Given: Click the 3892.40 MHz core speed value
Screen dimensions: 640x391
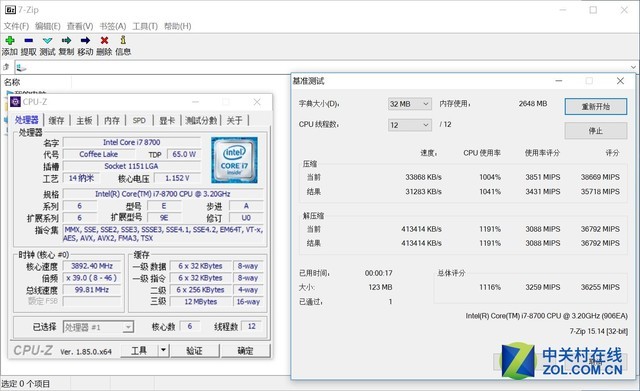Looking at the screenshot, I should 92,266.
